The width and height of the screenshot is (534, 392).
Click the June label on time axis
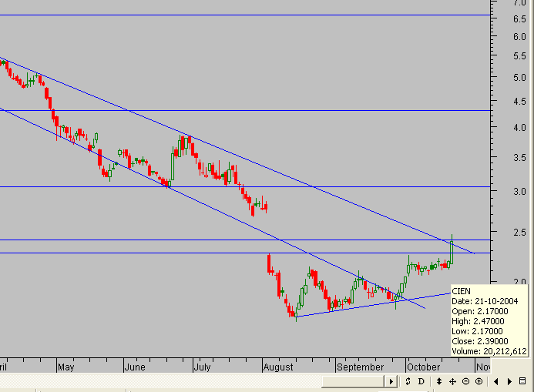point(135,367)
